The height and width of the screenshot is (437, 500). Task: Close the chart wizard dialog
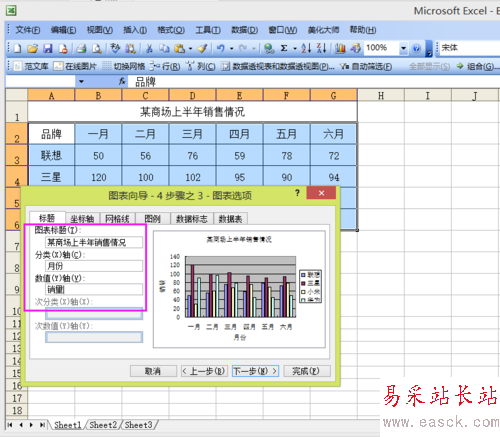click(321, 193)
